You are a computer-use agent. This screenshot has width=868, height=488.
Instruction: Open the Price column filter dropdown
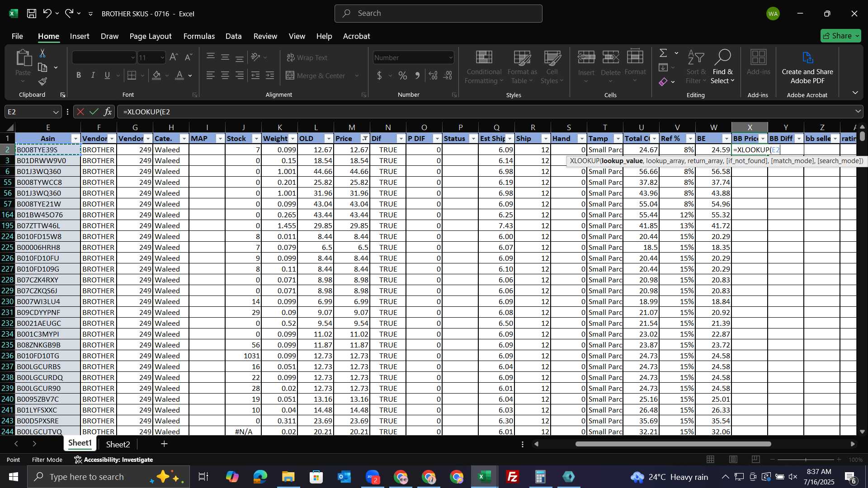pyautogui.click(x=365, y=139)
